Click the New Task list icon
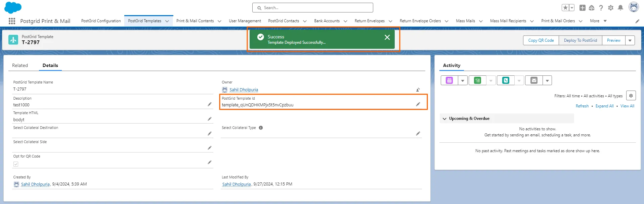This screenshot has height=204, width=644. coord(477,80)
